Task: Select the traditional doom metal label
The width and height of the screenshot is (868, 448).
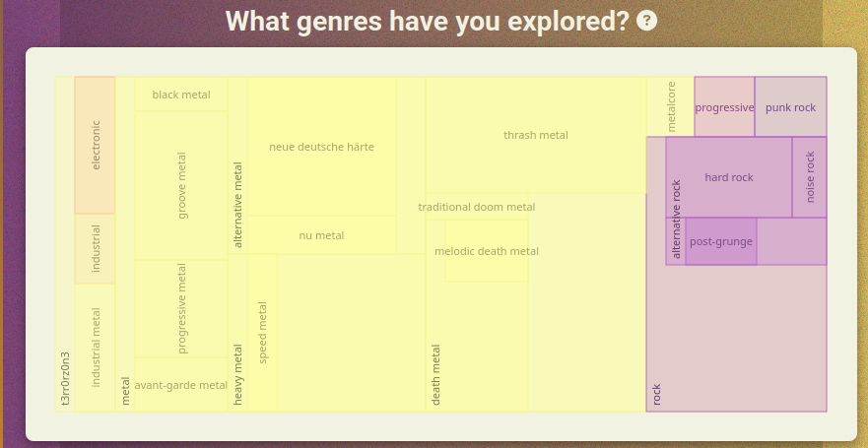Action: [477, 207]
